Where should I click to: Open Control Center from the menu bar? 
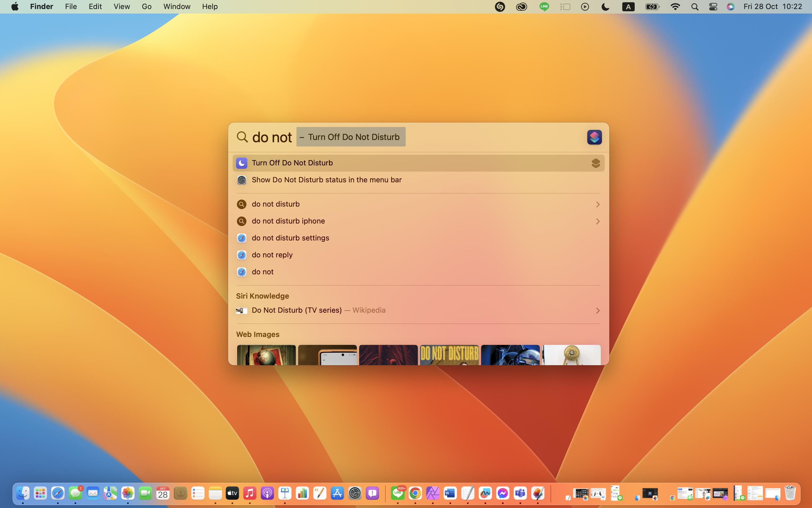(713, 7)
